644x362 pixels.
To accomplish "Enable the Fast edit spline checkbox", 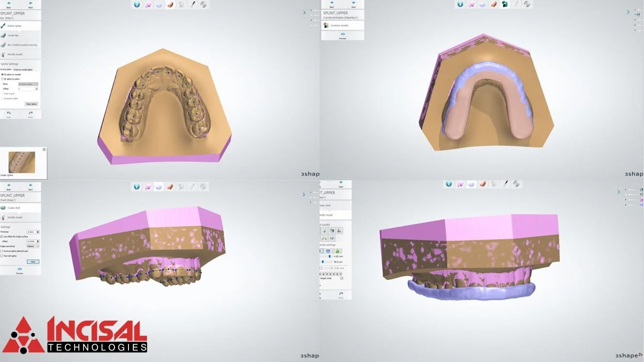I will click(2, 256).
